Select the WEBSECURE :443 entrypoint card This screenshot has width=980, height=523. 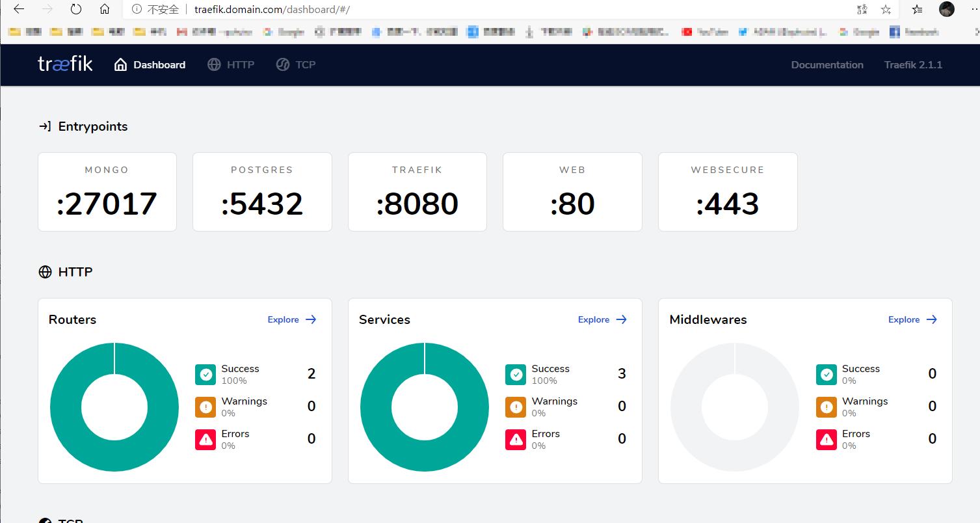(728, 192)
